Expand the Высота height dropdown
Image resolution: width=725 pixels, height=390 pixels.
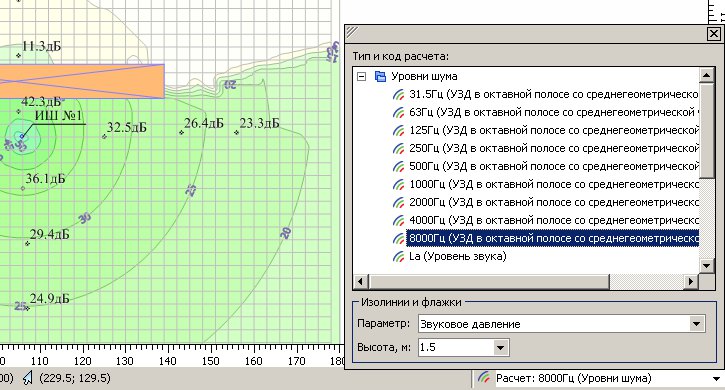click(x=500, y=347)
